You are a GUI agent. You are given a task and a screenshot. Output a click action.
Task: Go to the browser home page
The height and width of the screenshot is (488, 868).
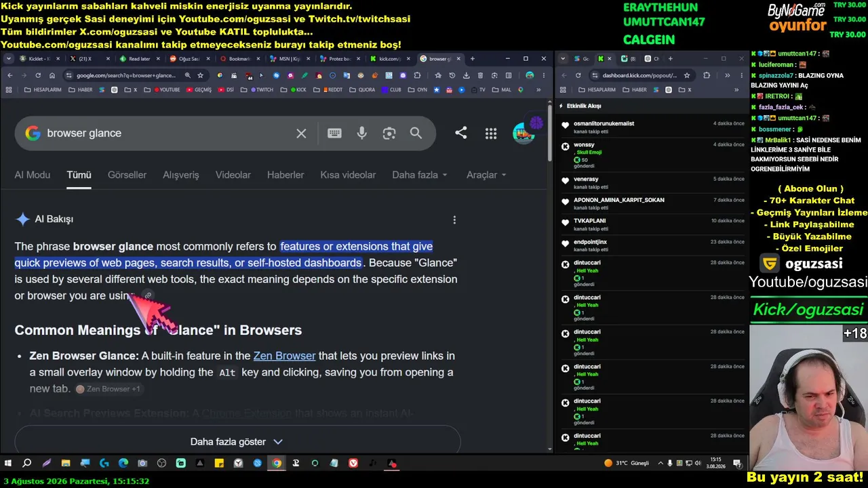click(52, 75)
